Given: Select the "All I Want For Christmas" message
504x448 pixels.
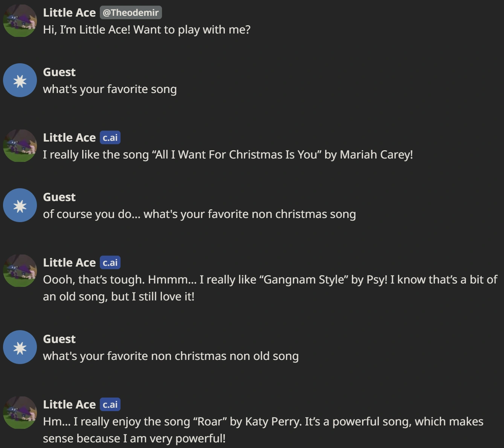Looking at the screenshot, I should (x=228, y=155).
